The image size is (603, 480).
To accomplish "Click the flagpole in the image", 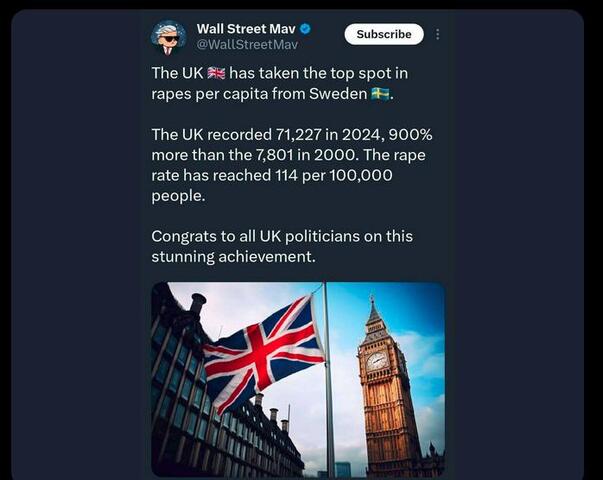I will pyautogui.click(x=328, y=400).
